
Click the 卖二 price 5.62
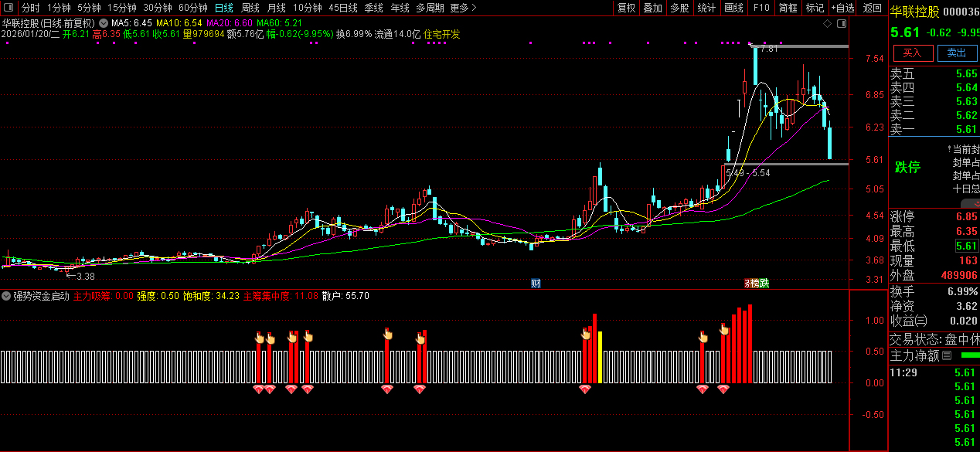click(966, 115)
